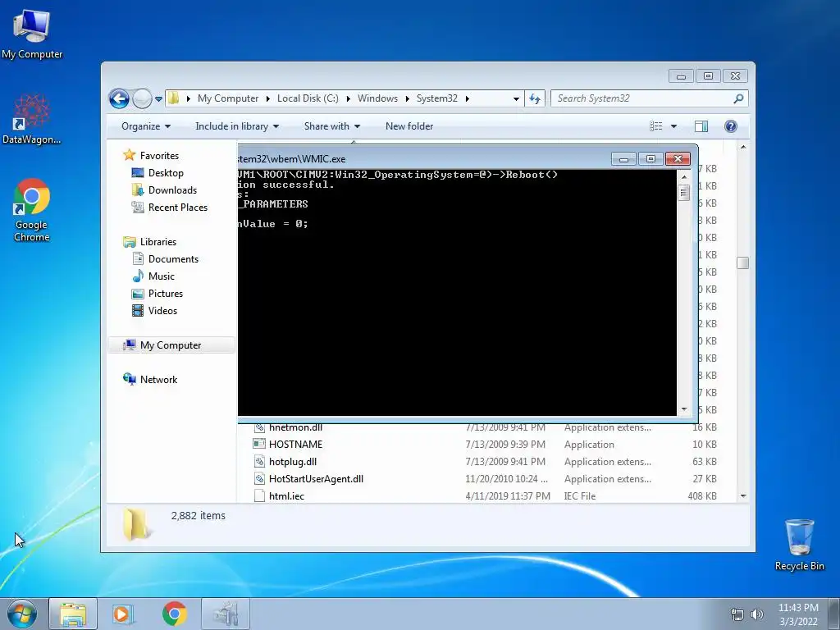This screenshot has width=840, height=630.
Task: Select the html.iec file icon
Action: pyautogui.click(x=259, y=495)
